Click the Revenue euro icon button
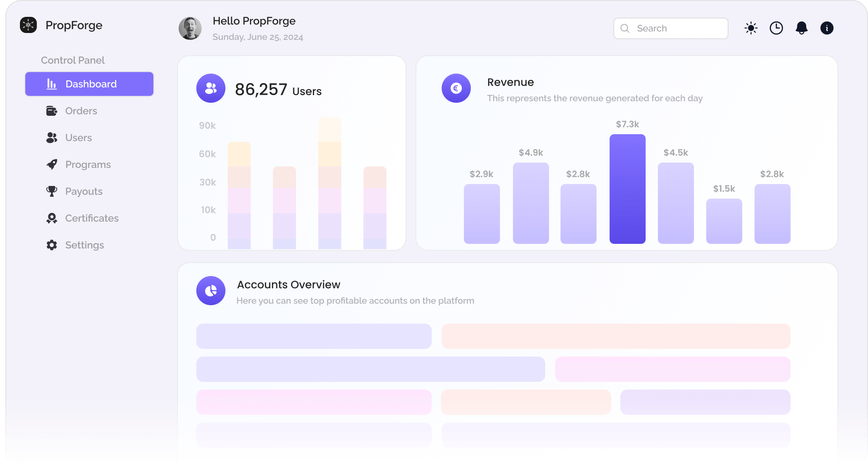Screen dimensions: 868x467 click(456, 88)
